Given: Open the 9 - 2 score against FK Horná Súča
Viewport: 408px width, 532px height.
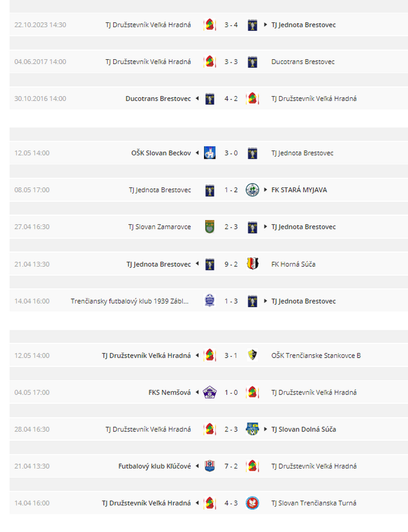Looking at the screenshot, I should coord(231,264).
